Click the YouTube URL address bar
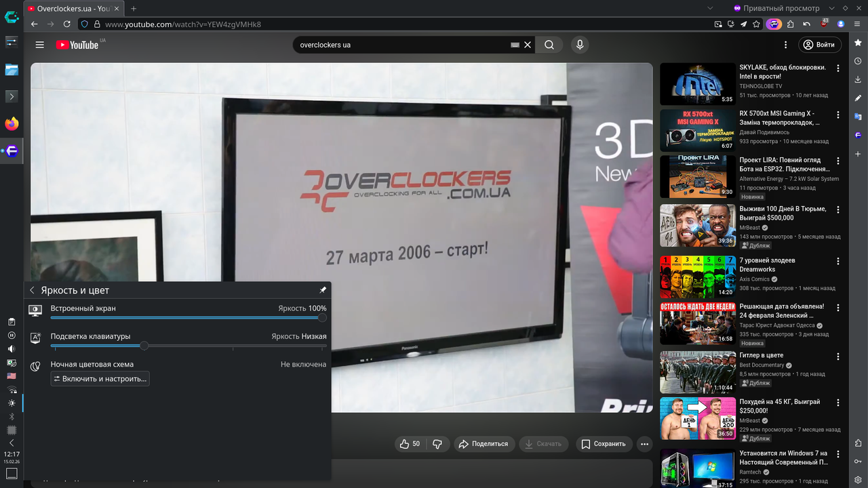Viewport: 868px width, 488px height. pyautogui.click(x=407, y=24)
